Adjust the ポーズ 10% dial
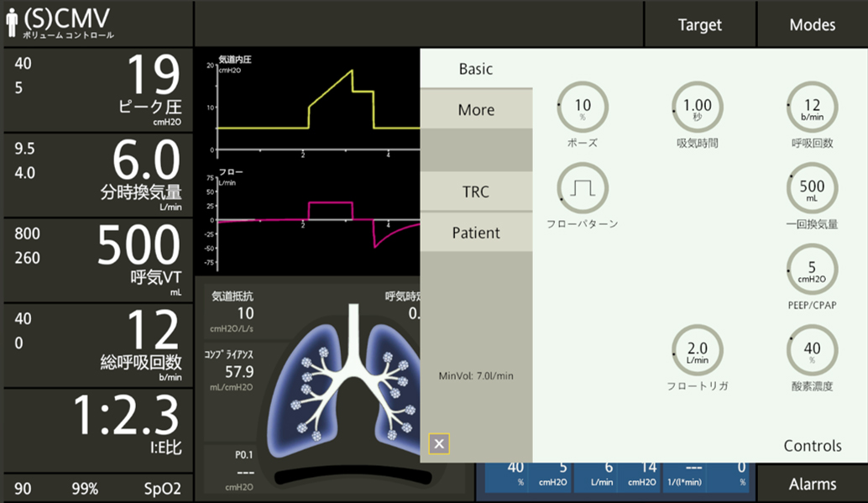The height and width of the screenshot is (503, 868). click(x=583, y=107)
